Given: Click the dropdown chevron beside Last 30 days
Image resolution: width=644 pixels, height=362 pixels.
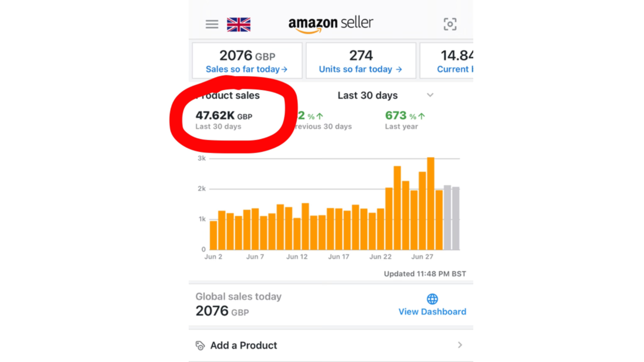Looking at the screenshot, I should [430, 95].
